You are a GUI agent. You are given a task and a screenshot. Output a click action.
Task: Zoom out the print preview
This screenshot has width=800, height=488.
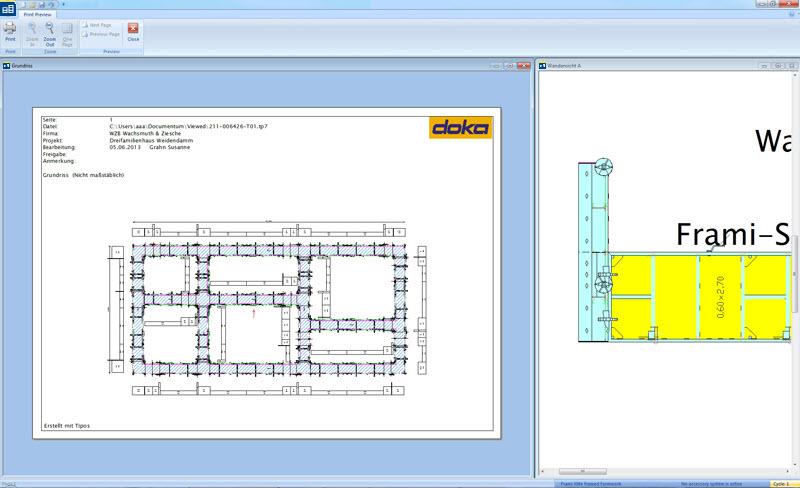(x=49, y=33)
